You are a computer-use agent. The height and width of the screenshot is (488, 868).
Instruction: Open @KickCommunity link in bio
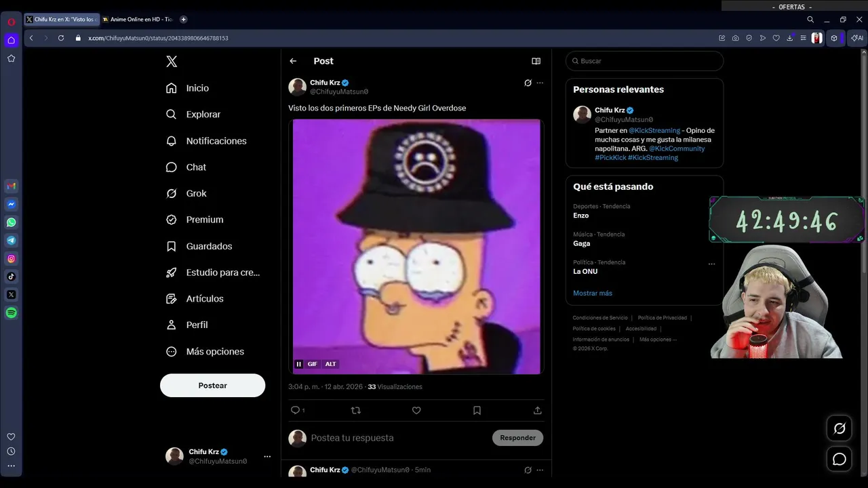pos(677,148)
